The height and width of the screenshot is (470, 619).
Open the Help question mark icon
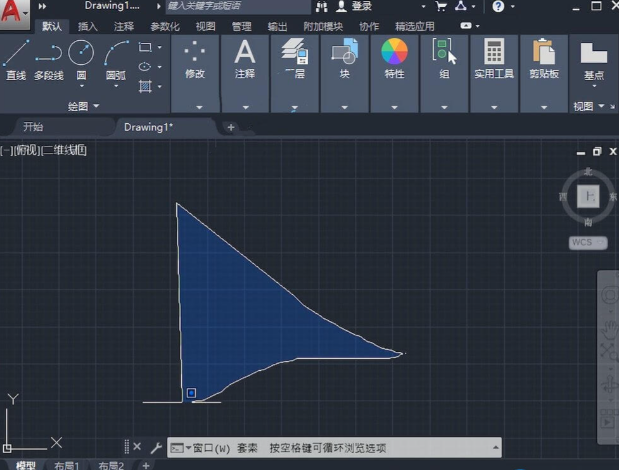click(498, 6)
